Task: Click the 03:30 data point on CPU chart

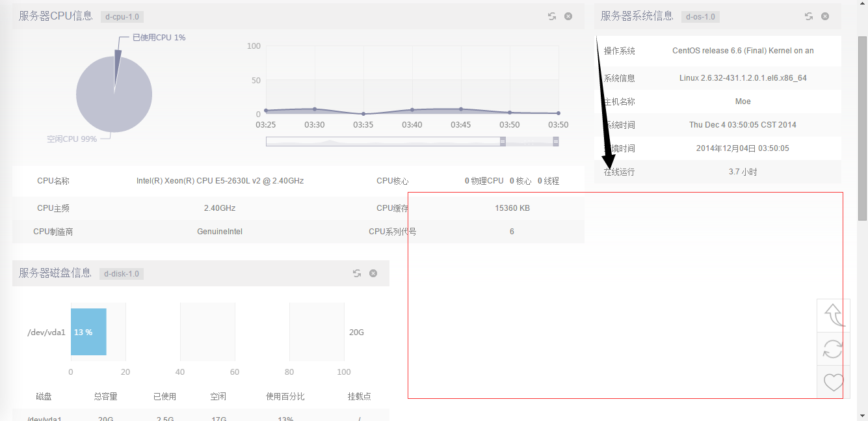Action: point(315,109)
